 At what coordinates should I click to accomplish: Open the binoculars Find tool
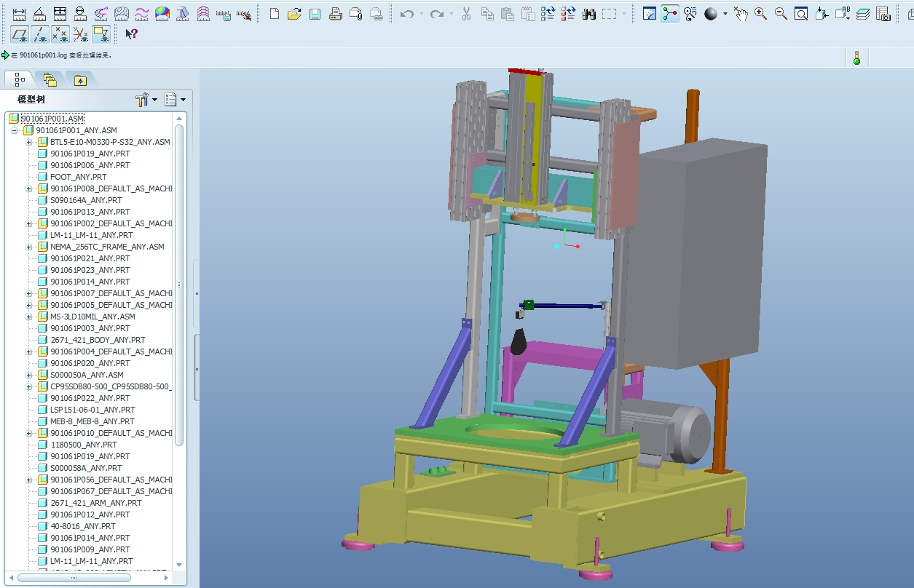pyautogui.click(x=589, y=14)
